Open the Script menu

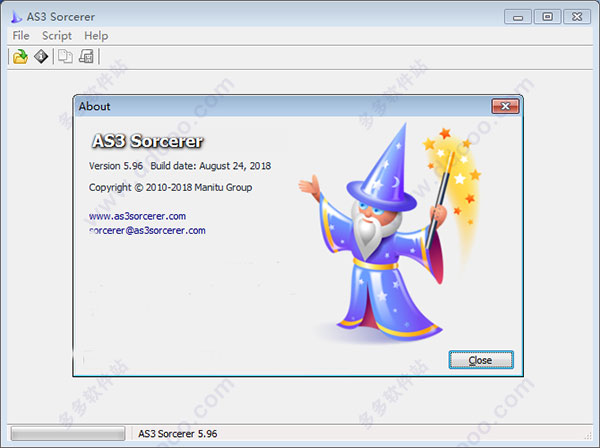coord(57,36)
